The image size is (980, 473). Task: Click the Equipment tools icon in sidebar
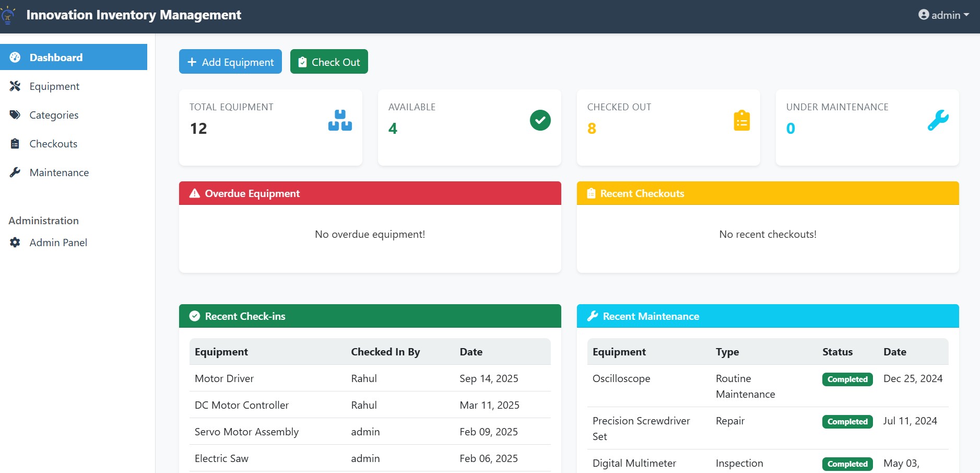[x=15, y=86]
